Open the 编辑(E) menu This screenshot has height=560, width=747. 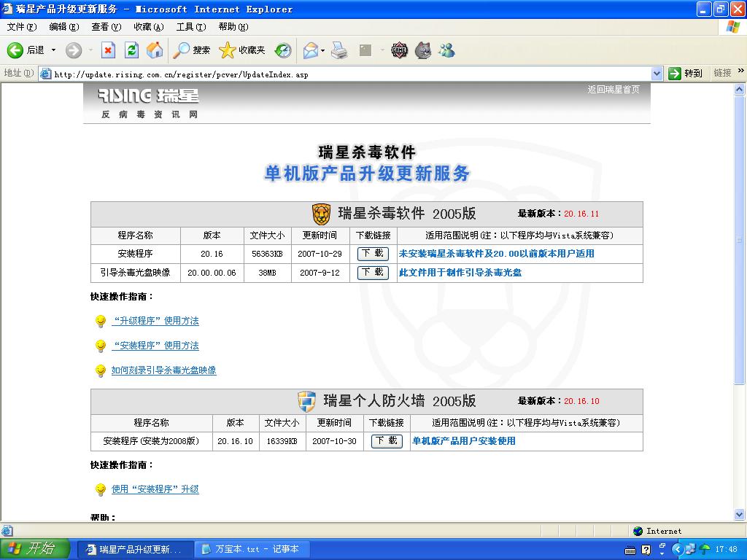click(64, 27)
